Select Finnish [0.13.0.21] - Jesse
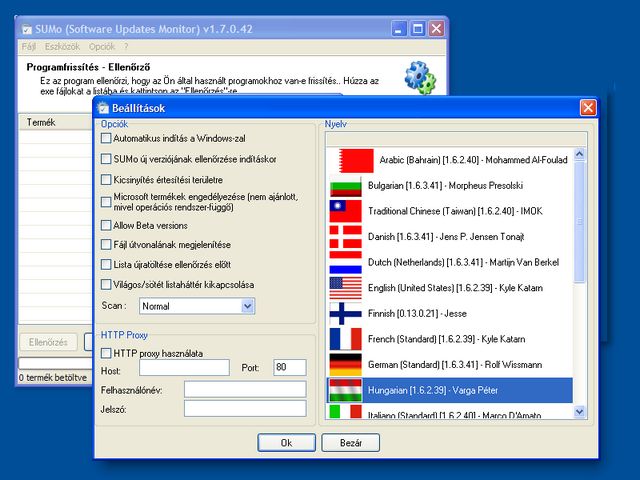This screenshot has width=640, height=480. [450, 314]
